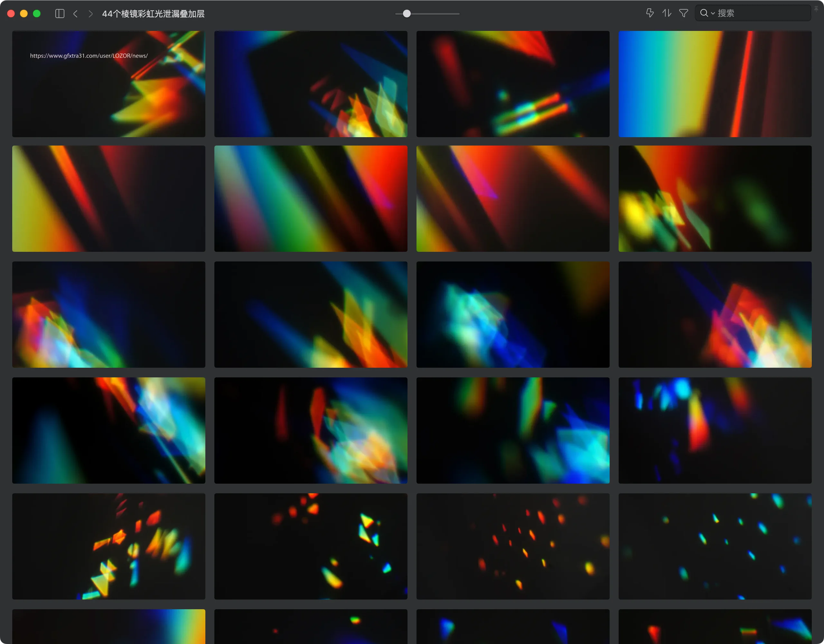Open thumbnail with yellow blob and green smudge

(715, 199)
